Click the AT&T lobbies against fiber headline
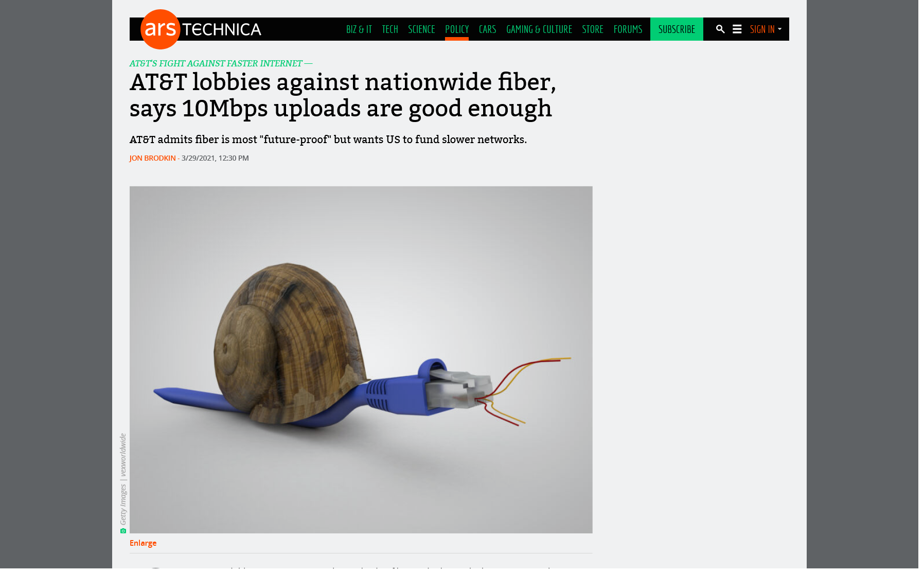Viewport: 924px width, 572px height. pos(343,95)
